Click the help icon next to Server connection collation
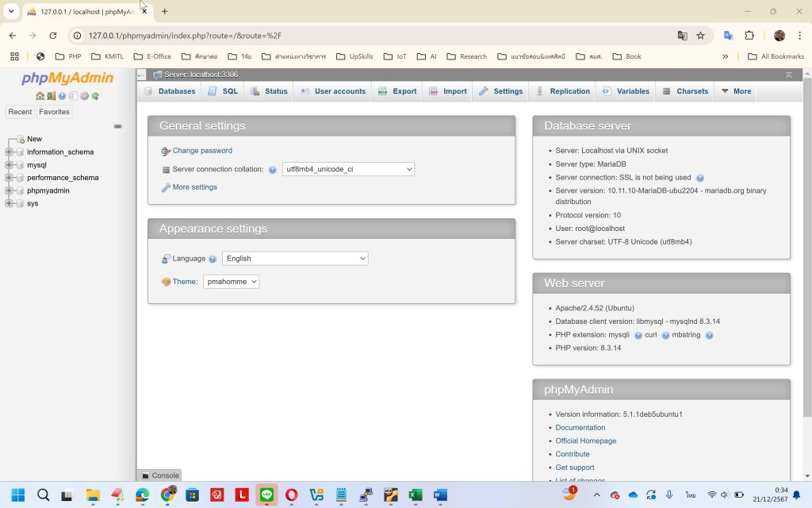Image resolution: width=812 pixels, height=508 pixels. point(273,170)
